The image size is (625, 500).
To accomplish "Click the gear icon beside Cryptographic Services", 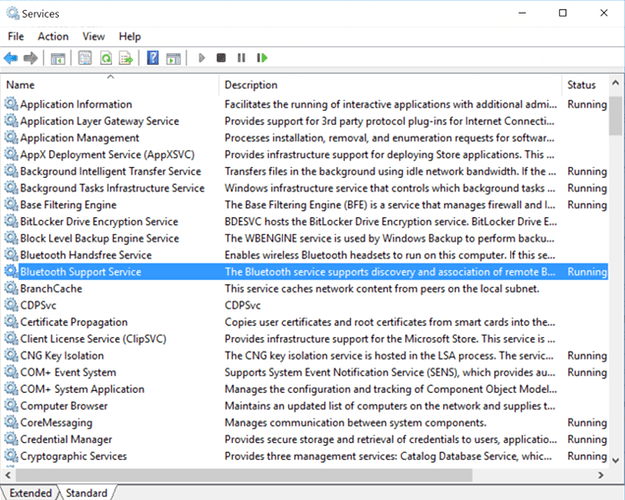I will click(x=11, y=456).
